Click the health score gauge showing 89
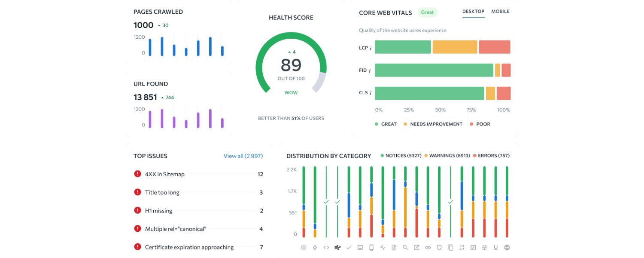This screenshot has height=258, width=644. coord(291,65)
